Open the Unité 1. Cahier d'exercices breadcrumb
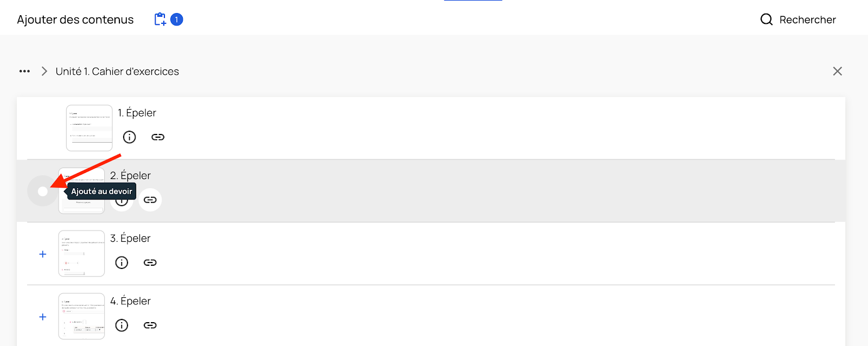 tap(117, 72)
